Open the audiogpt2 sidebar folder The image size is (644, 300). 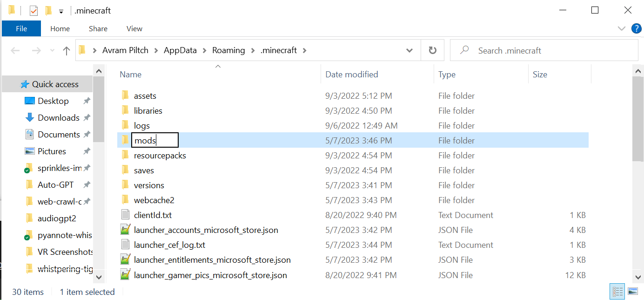(x=57, y=218)
